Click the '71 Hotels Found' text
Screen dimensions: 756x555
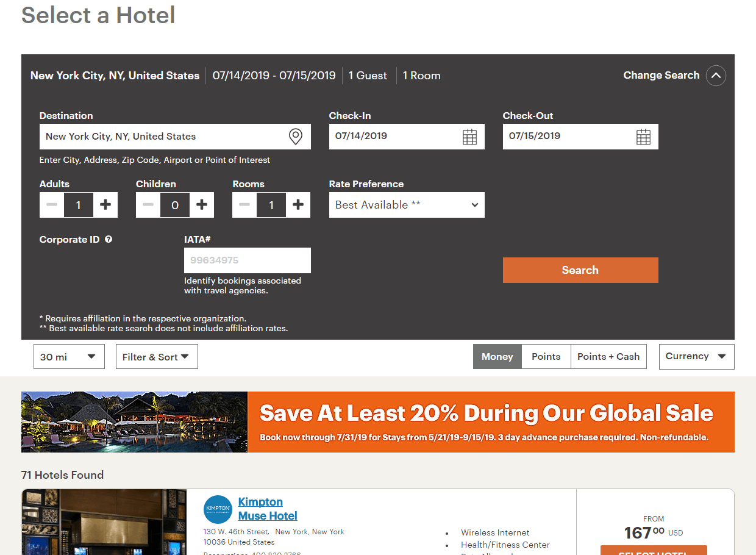point(62,475)
